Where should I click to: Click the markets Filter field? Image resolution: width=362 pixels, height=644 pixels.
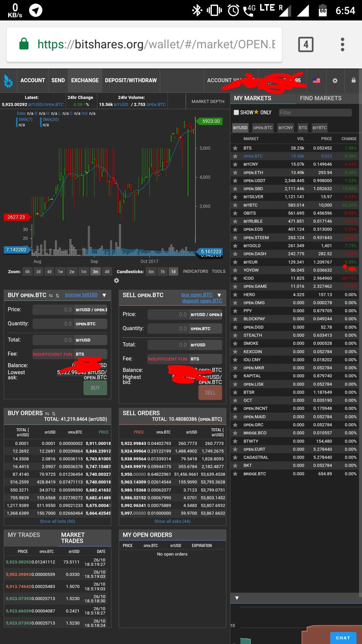[x=315, y=113]
